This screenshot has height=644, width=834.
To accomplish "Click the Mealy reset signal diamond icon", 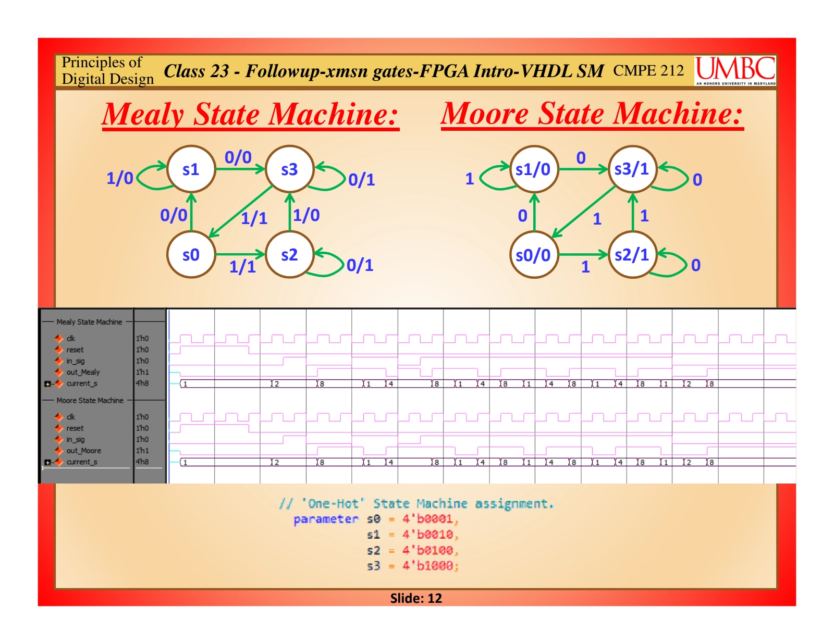I will pos(59,350).
